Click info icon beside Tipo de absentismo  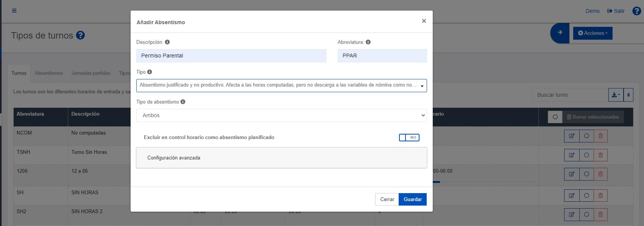183,102
